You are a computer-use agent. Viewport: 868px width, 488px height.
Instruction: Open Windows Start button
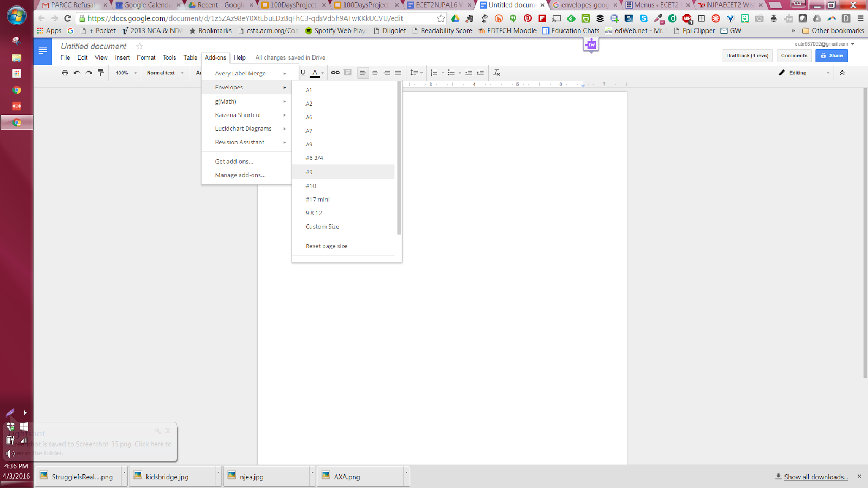16,16
